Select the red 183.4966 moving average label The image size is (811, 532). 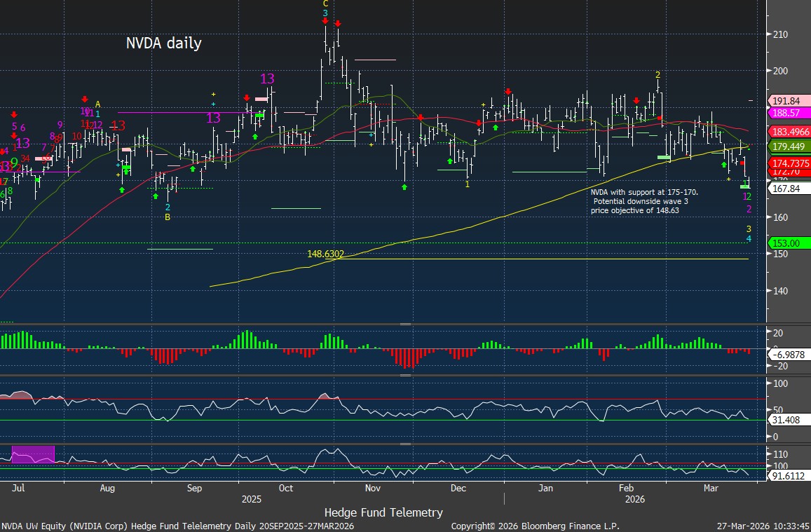[789, 132]
